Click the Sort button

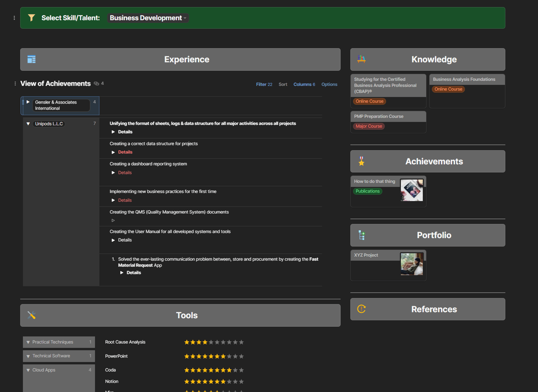(x=283, y=84)
